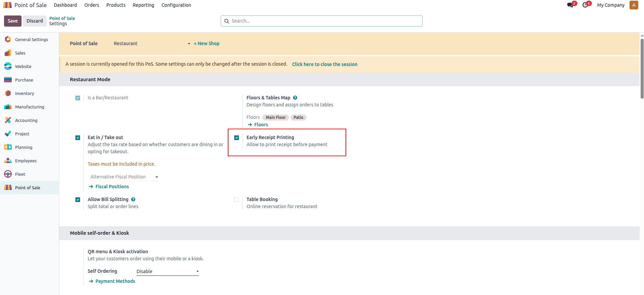Select Website in the settings sidebar
Screen dimensions: 644x295
click(x=29, y=66)
